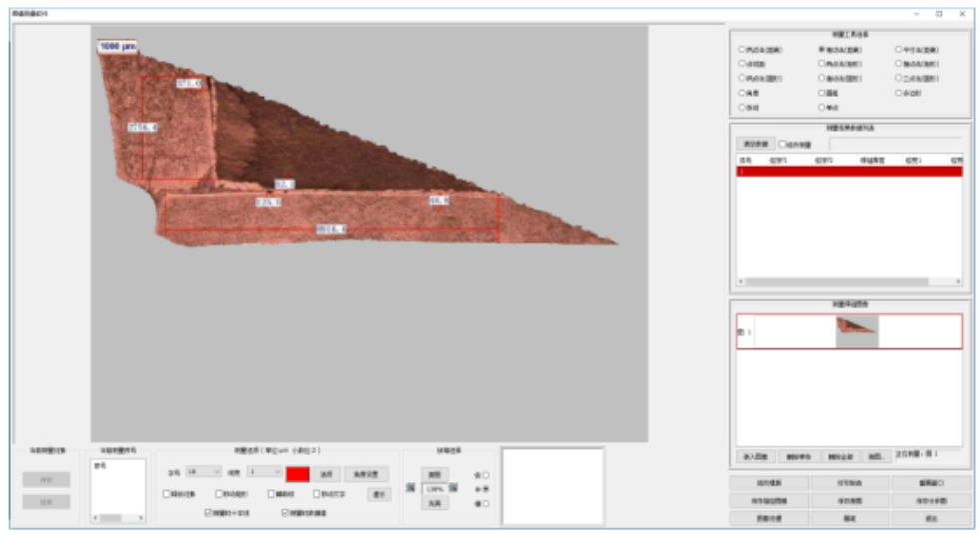The width and height of the screenshot is (980, 535).
Task: Select the 多边形 (polygon) measurement tool radio button
Action: [x=896, y=92]
